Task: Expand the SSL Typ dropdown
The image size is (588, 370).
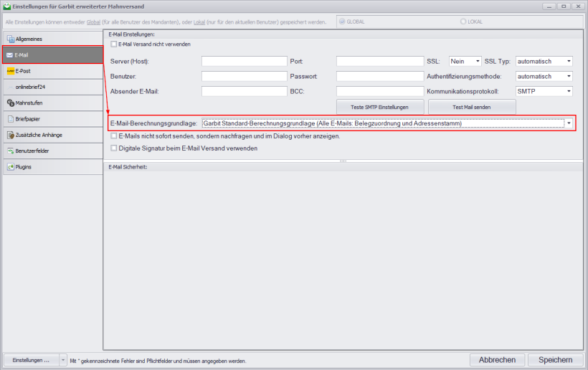Action: tap(568, 62)
